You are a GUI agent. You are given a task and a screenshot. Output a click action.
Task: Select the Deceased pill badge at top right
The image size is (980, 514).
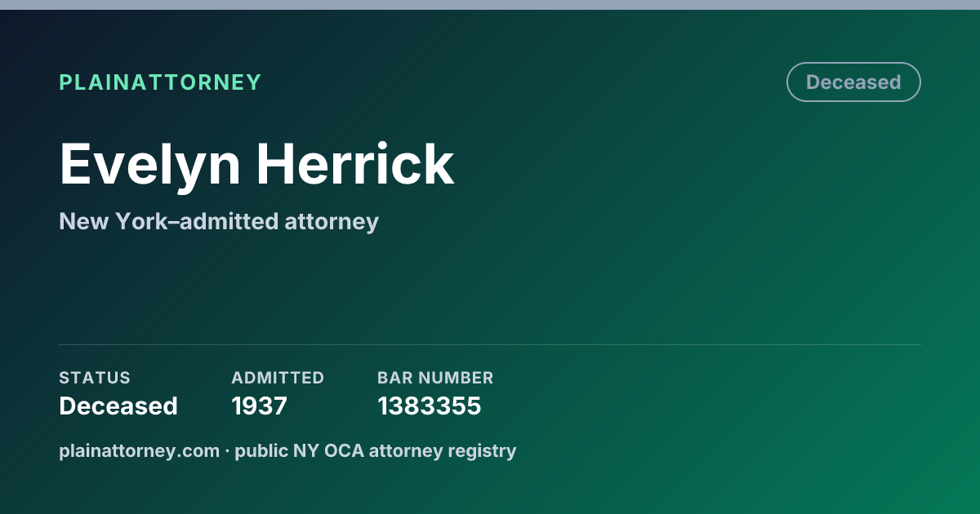(853, 82)
